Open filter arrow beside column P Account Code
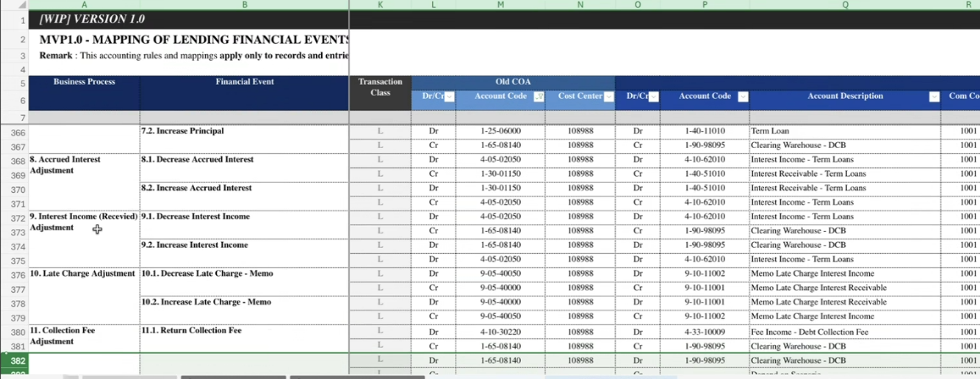This screenshot has width=980, height=379. point(742,97)
